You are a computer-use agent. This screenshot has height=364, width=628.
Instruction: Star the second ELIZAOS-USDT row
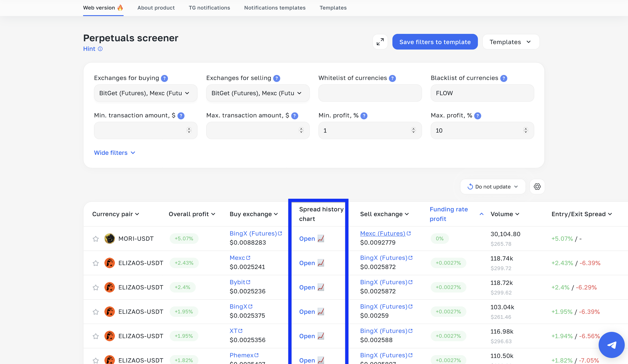pyautogui.click(x=96, y=263)
